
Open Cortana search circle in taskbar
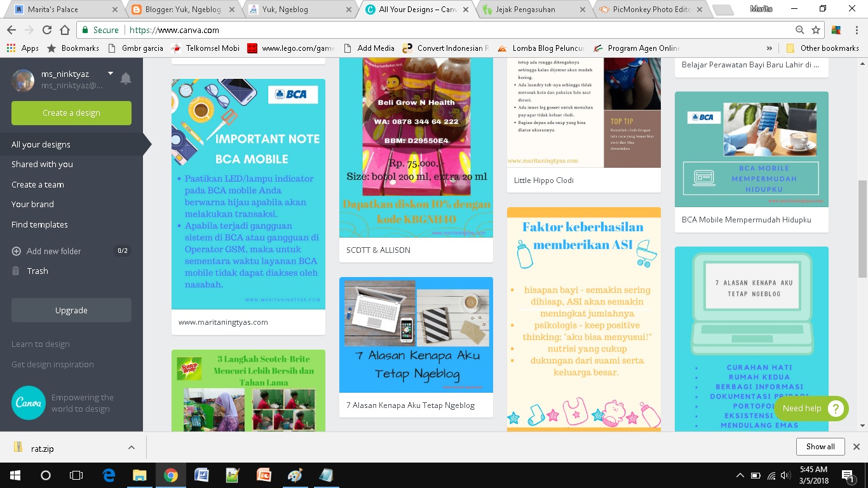coord(45,475)
